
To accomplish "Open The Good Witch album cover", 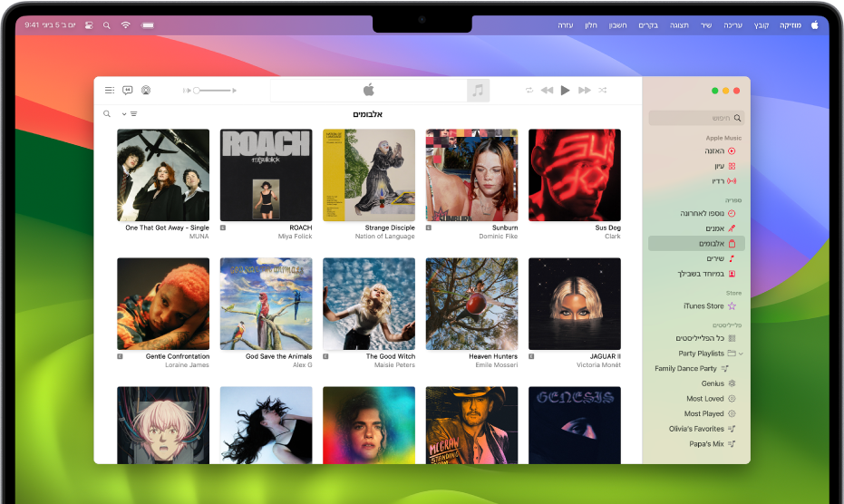I will [369, 304].
